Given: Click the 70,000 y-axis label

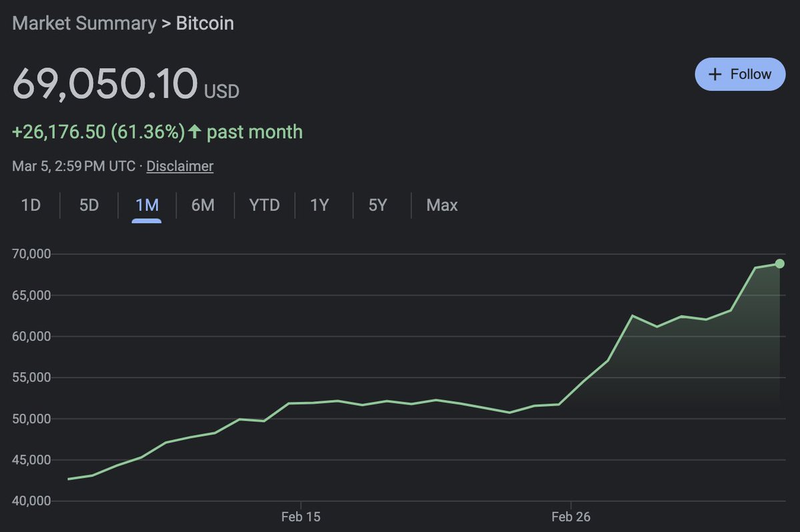Looking at the screenshot, I should 32,254.
